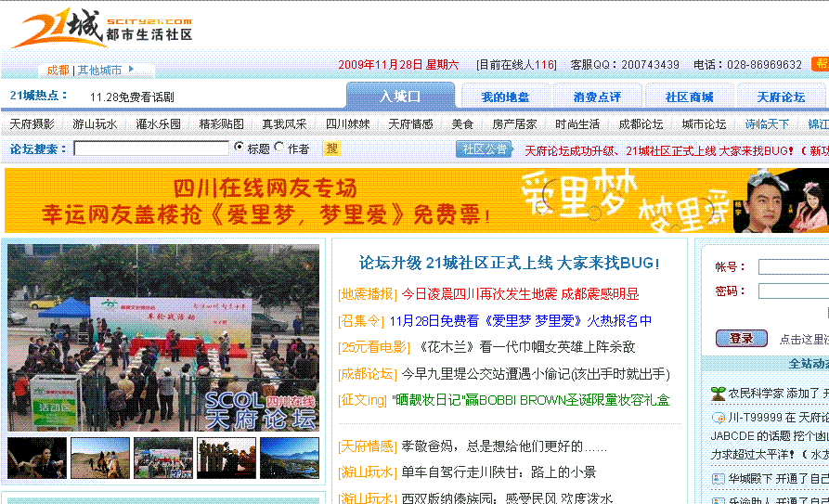Go to the 真我风采 section
This screenshot has width=829, height=504.
coord(284,124)
